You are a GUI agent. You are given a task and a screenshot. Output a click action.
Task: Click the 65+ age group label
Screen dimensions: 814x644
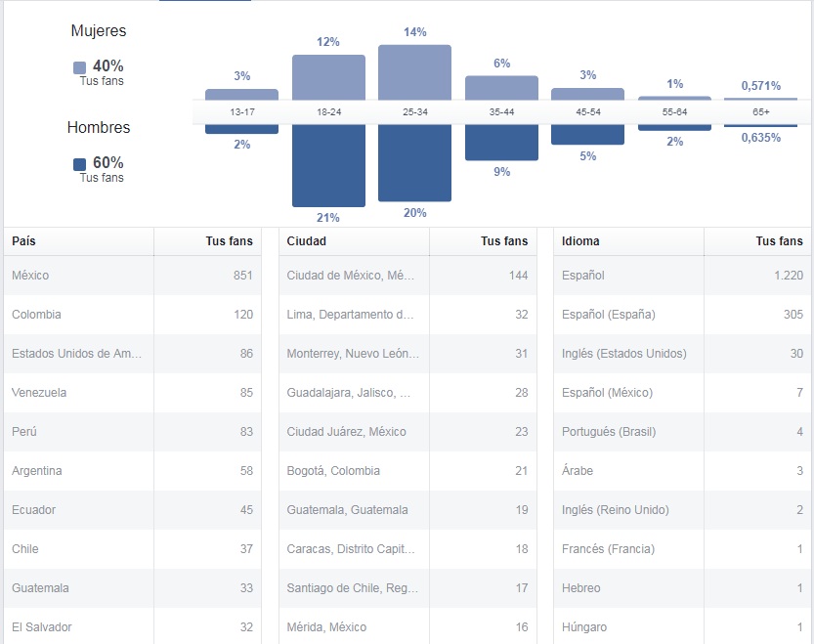pos(761,112)
